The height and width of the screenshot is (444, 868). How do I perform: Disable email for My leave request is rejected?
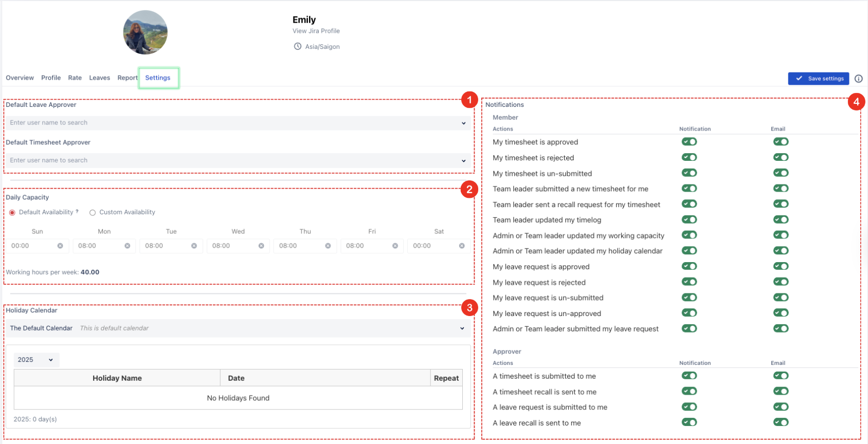point(781,282)
